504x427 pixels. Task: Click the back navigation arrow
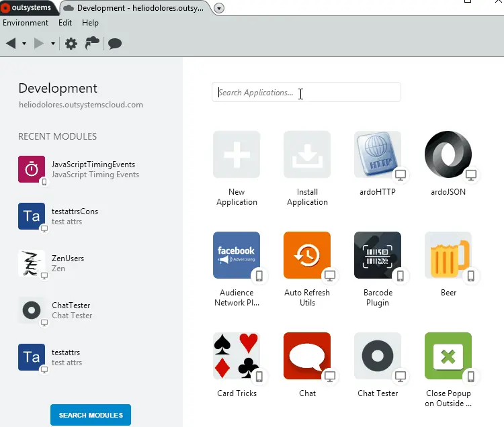11,44
